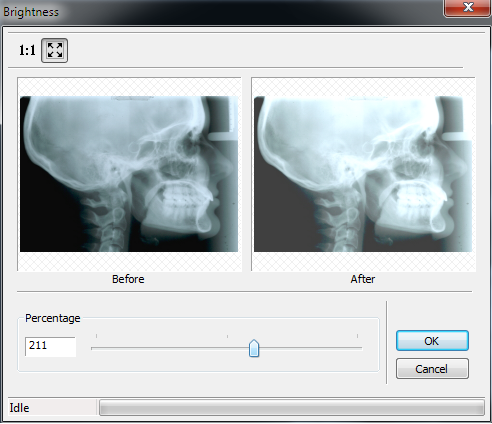Click slider track right of the thumb
492x424 pixels.
310,348
